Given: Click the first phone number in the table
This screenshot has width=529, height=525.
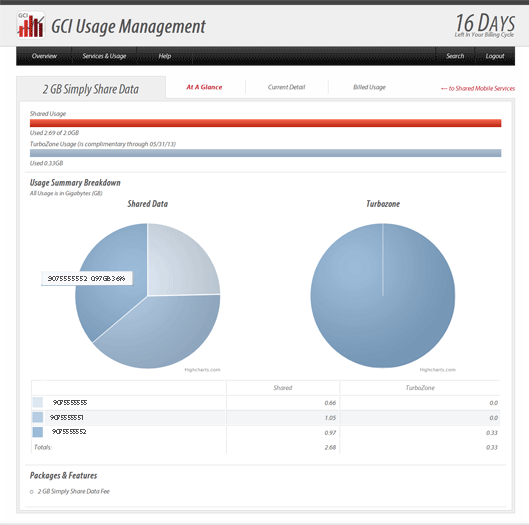Looking at the screenshot, I should 70,403.
